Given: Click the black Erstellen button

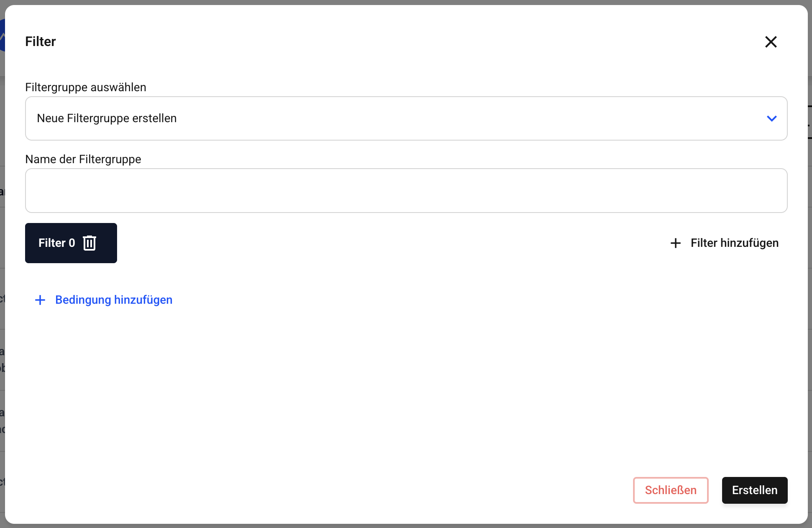Looking at the screenshot, I should (x=754, y=490).
